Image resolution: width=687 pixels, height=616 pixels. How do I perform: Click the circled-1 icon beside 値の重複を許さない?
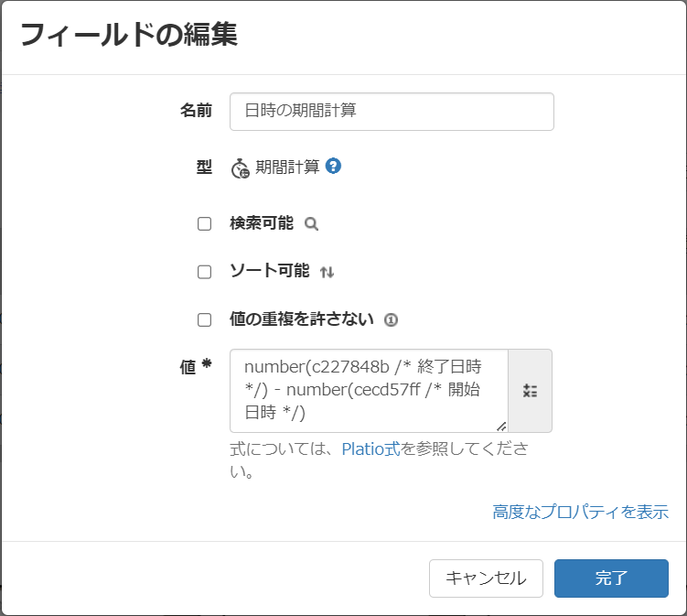click(x=391, y=320)
